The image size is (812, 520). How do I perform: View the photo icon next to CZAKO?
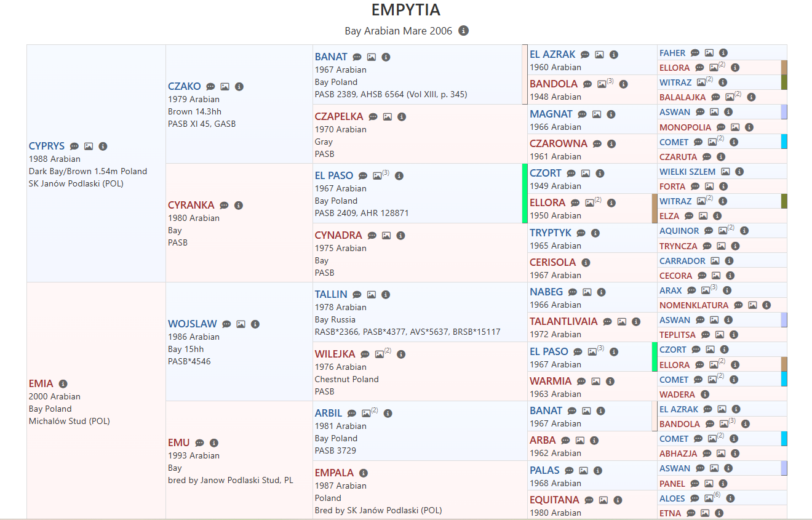pos(226,86)
